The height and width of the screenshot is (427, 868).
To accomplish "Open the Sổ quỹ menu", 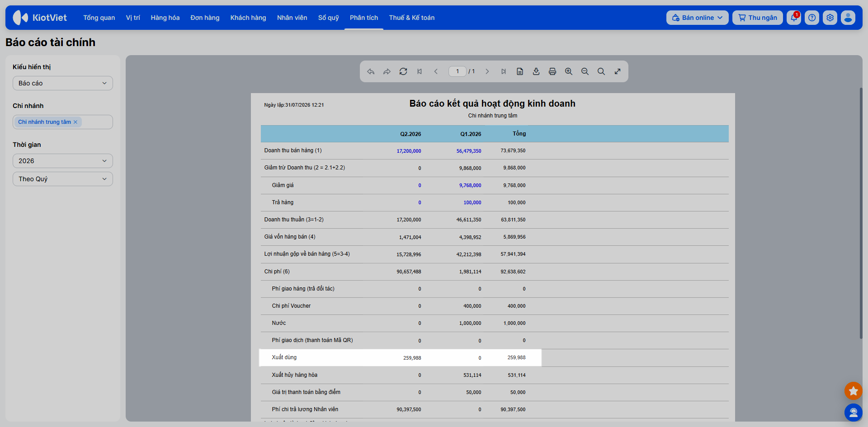I will (x=329, y=18).
